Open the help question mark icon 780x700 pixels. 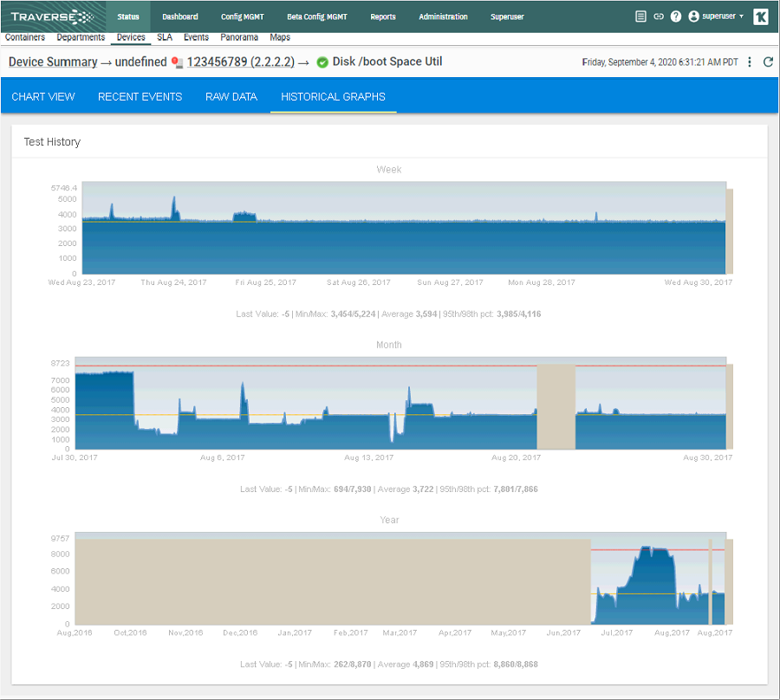(x=675, y=16)
